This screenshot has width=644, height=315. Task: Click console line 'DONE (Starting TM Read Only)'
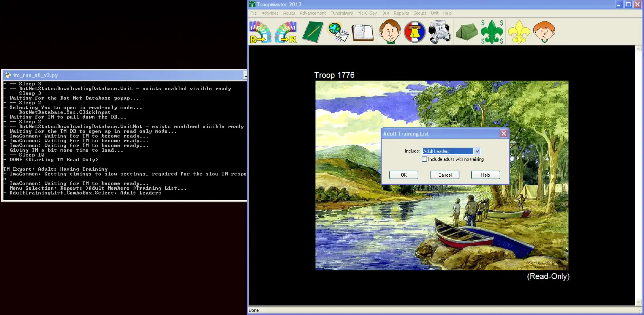point(54,160)
